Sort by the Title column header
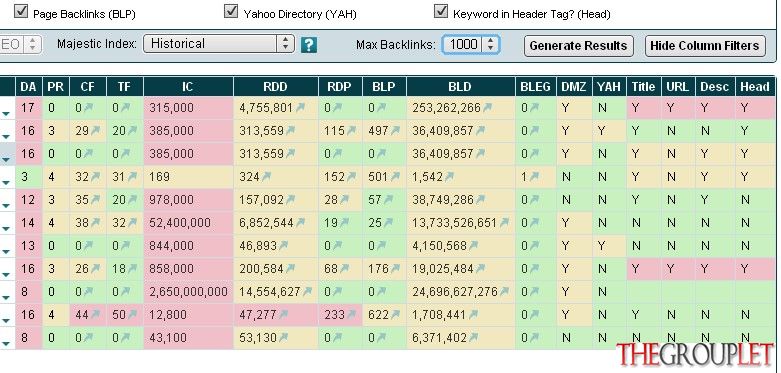Screen dimensions: 781x373 (644, 87)
